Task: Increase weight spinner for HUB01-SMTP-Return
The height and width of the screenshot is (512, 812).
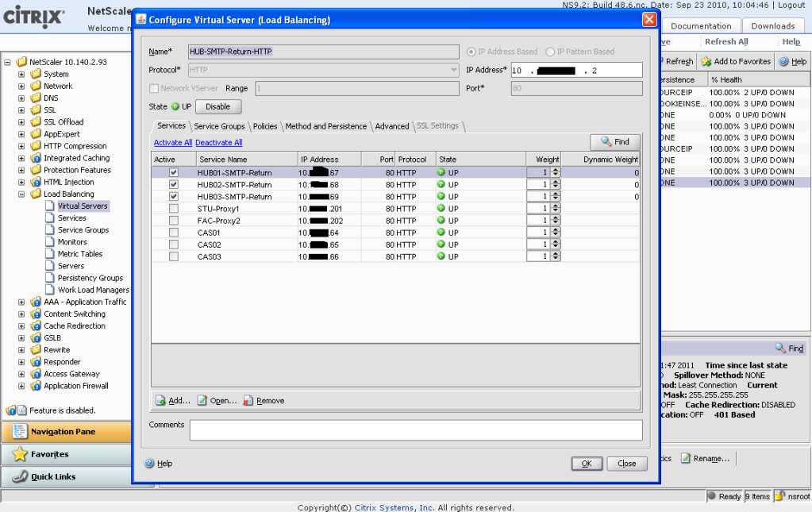Action: pos(555,170)
